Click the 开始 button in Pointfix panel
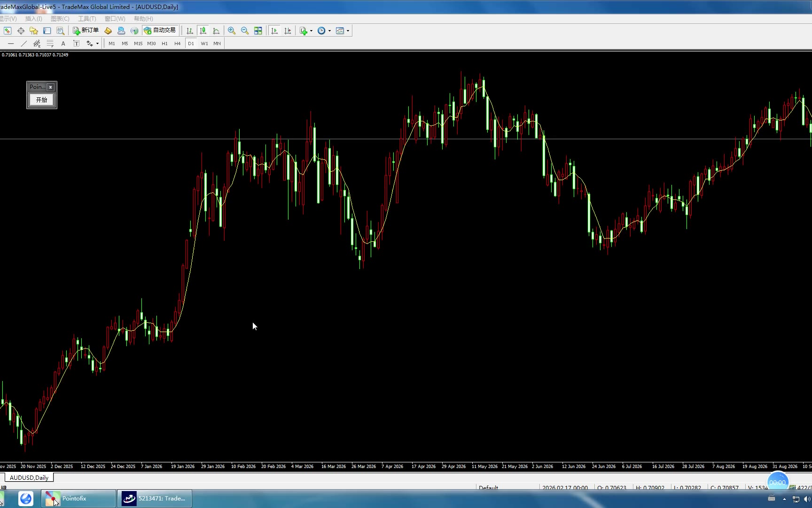This screenshot has width=812, height=508. point(41,100)
